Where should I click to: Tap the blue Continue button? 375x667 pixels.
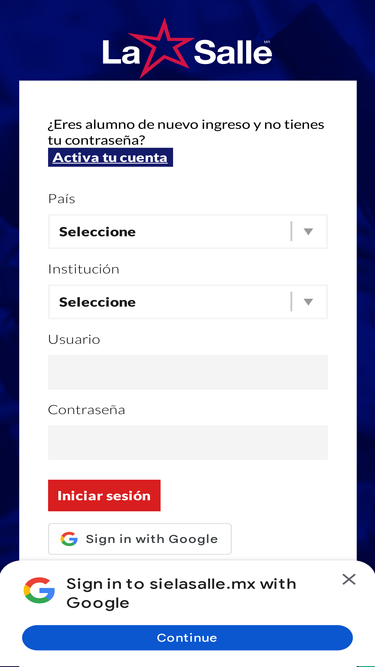click(x=188, y=638)
